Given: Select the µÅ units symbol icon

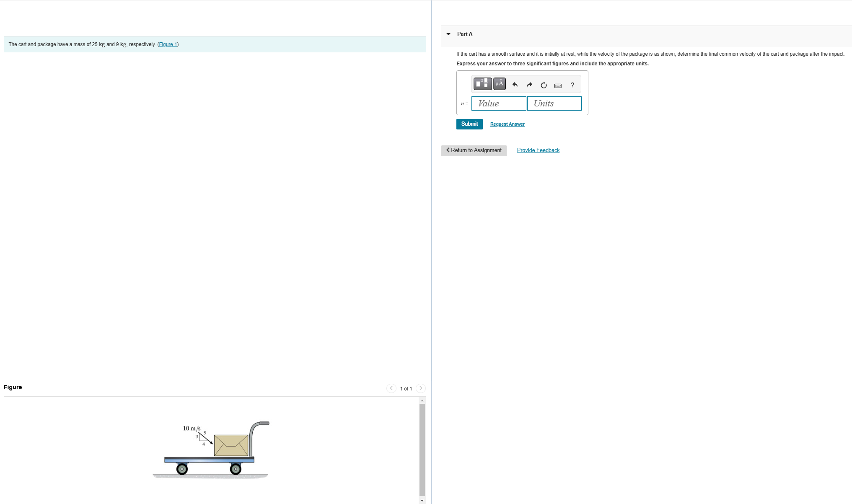Looking at the screenshot, I should 499,83.
